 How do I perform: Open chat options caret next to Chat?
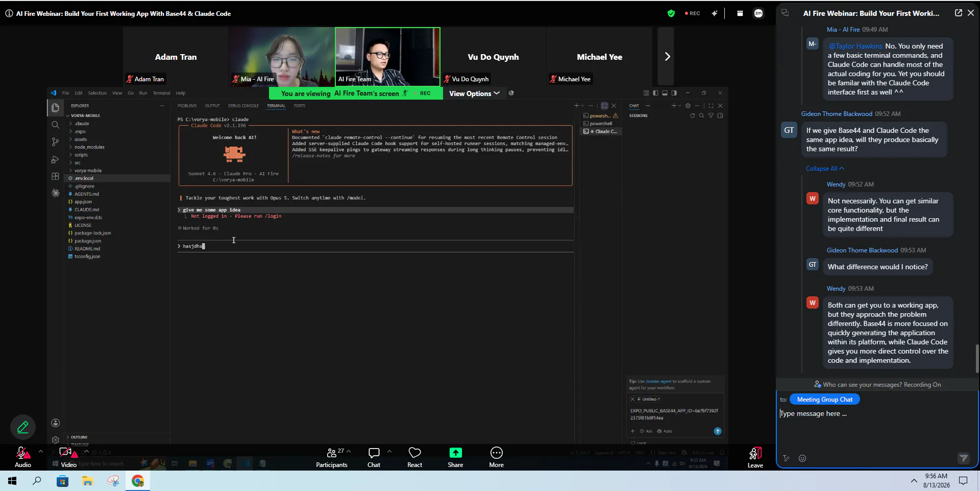pos(389,451)
